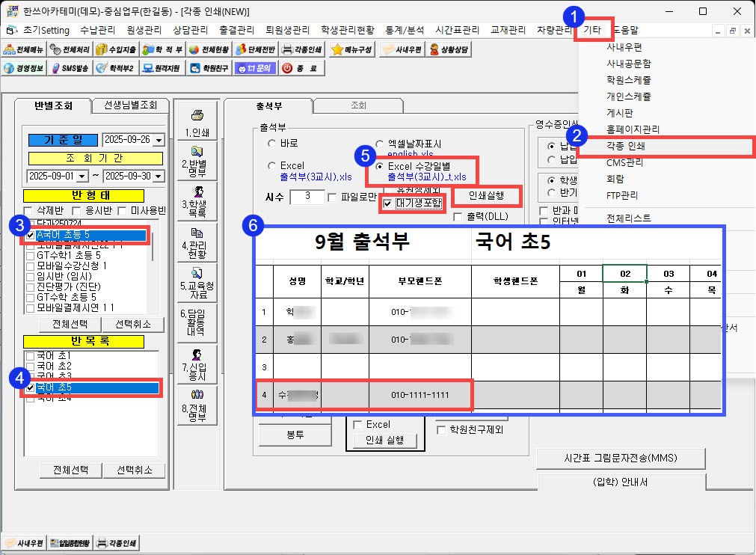Screen dimensions: 756x555
Task: Open the 기준일 date dropdown
Action: (158, 140)
